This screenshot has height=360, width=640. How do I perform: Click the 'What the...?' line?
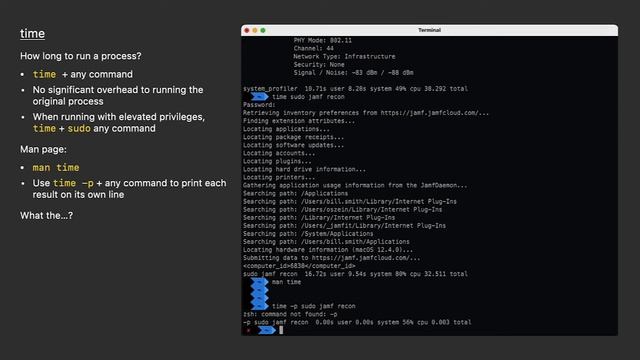point(47,216)
